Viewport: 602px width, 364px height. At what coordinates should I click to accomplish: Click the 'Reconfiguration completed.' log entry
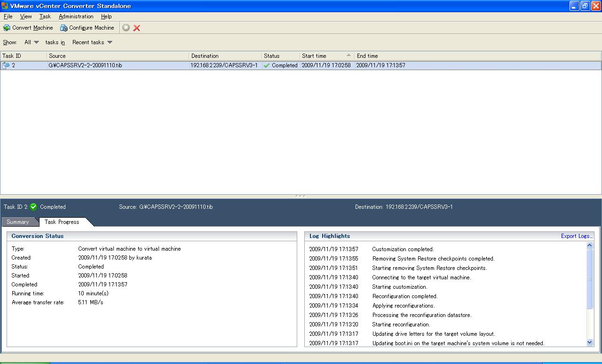point(405,296)
